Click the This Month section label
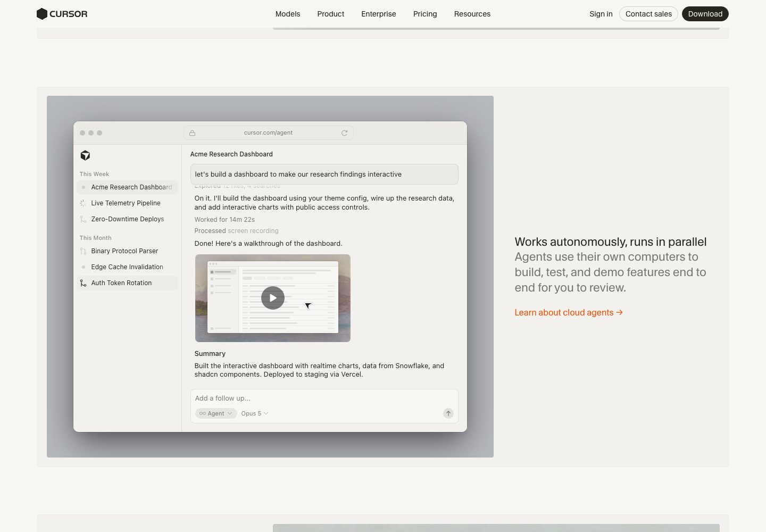The image size is (766, 532). [96, 238]
